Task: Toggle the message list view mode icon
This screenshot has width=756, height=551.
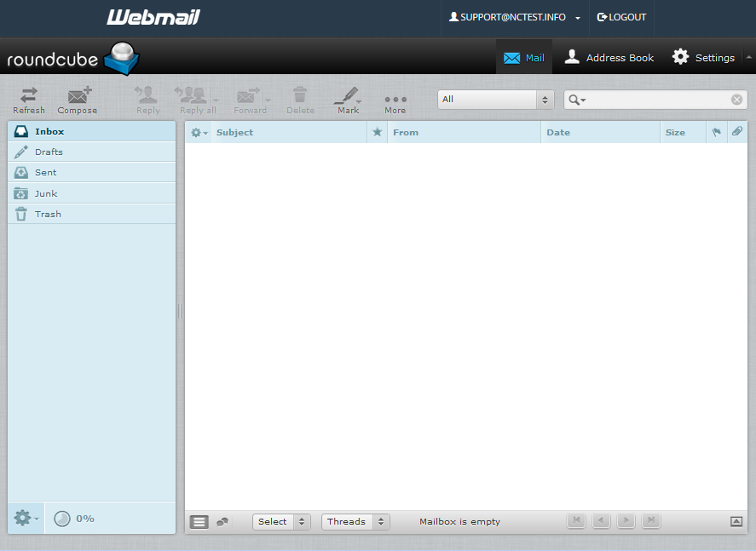Action: point(199,521)
